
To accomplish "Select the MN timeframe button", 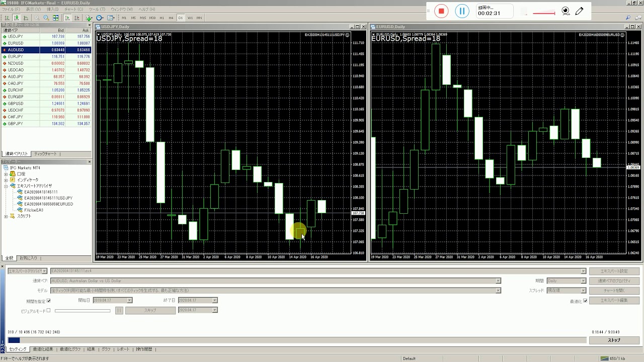I will (199, 18).
